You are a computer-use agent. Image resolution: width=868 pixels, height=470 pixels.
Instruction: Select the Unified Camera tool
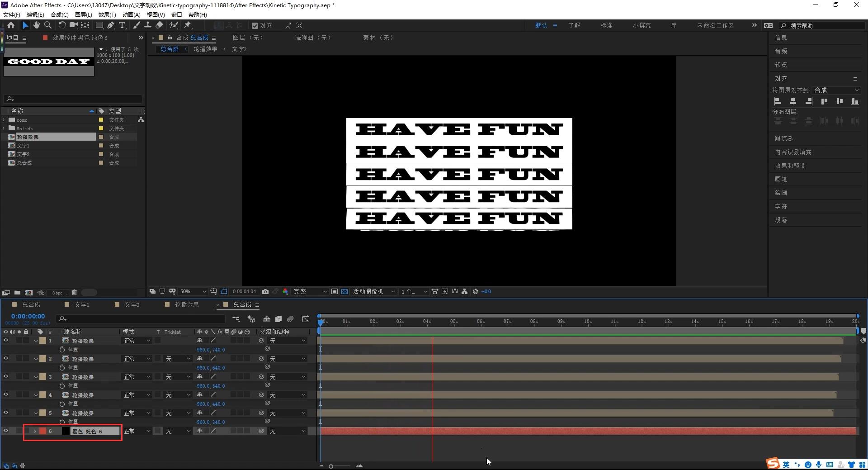[x=73, y=25]
